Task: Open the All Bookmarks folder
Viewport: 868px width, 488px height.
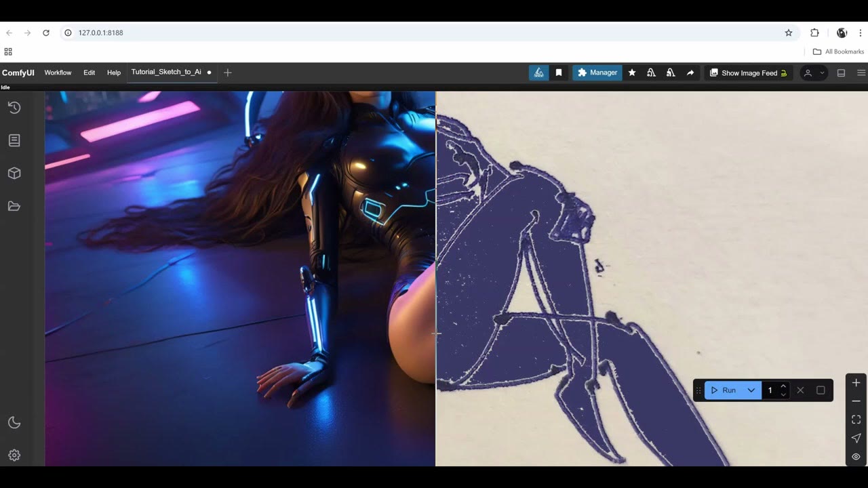Action: [839, 52]
